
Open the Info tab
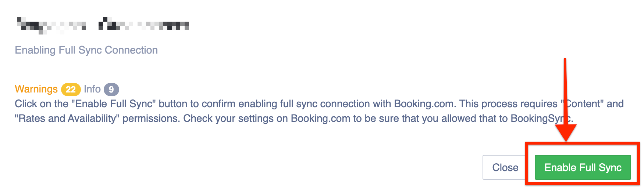tap(92, 89)
